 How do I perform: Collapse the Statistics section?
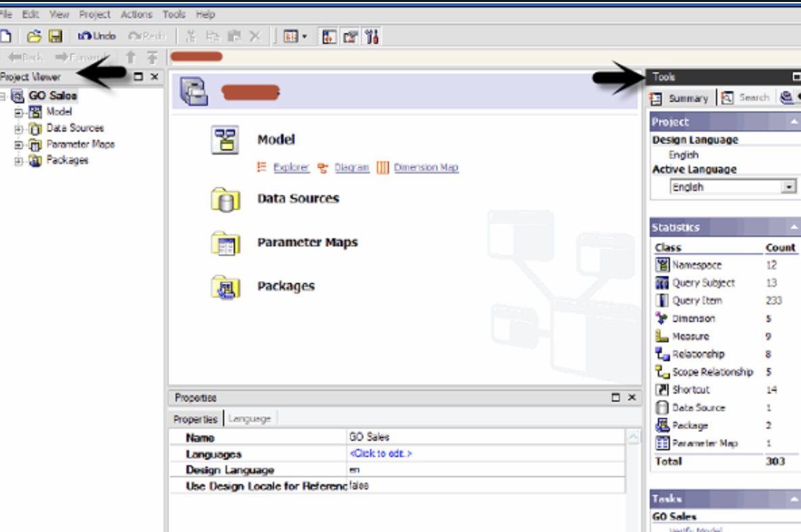click(794, 228)
